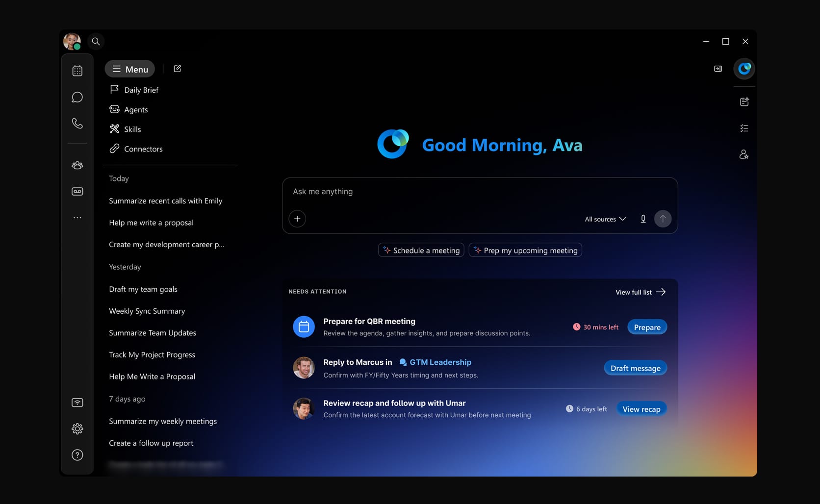This screenshot has width=820, height=504.
Task: Open the teams people icon in sidebar
Action: (77, 165)
